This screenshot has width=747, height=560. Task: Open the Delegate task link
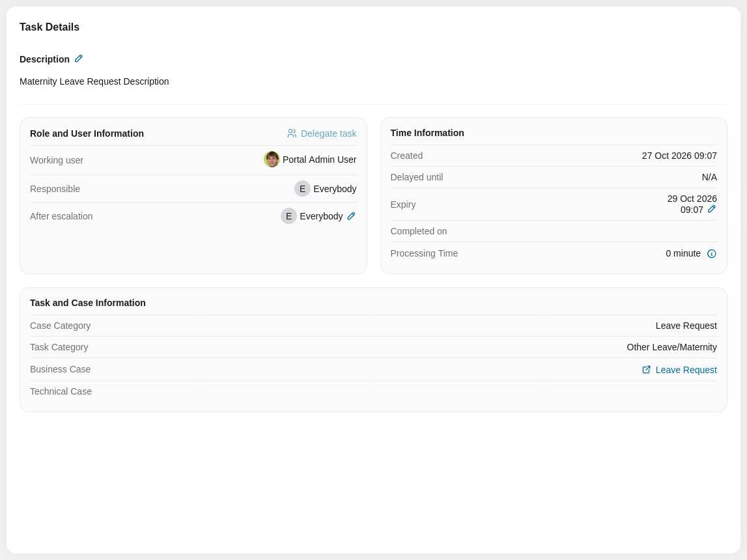pyautogui.click(x=322, y=133)
